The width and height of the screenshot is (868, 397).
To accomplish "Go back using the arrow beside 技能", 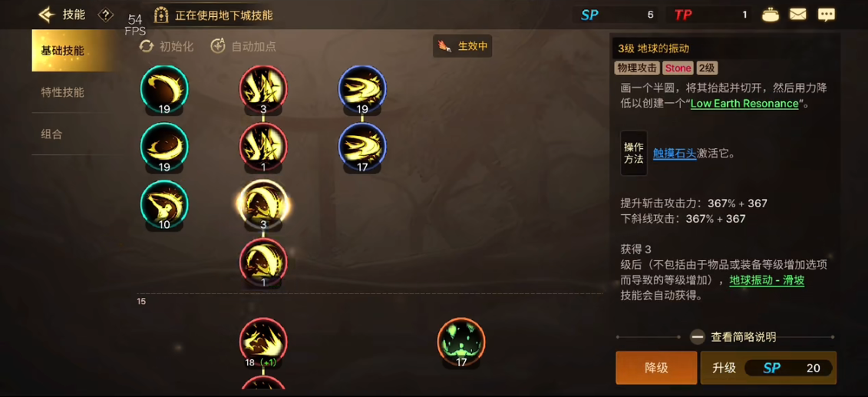I will tap(47, 15).
